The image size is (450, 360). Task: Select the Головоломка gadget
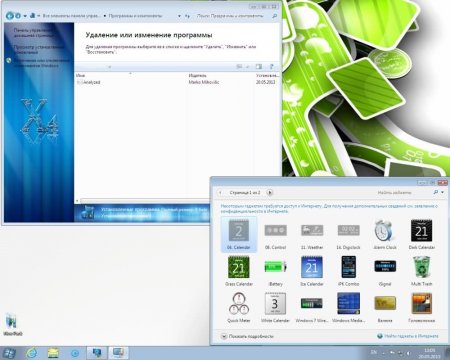coord(422,307)
